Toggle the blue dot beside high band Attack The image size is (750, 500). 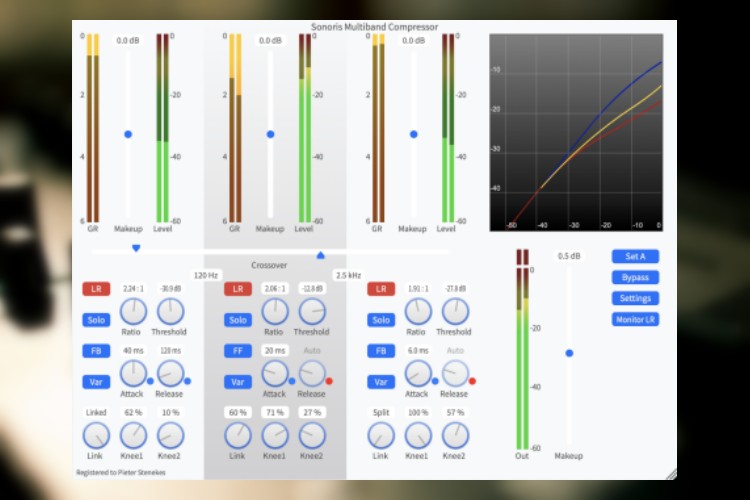coord(435,381)
